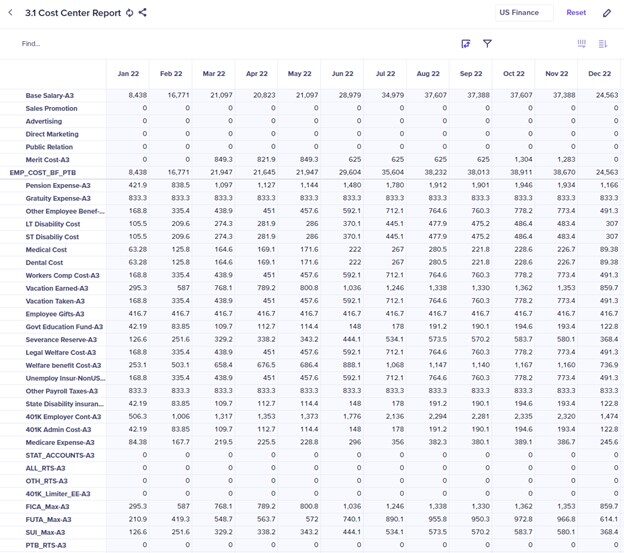Screen dimensions: 624x553
Task: Edit report with the pencil icon
Action: coord(606,13)
